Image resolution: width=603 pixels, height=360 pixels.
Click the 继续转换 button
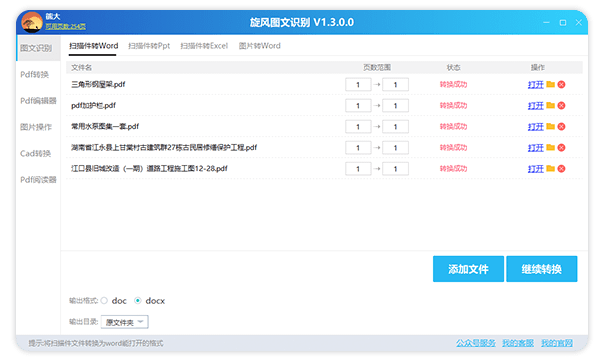(x=541, y=269)
